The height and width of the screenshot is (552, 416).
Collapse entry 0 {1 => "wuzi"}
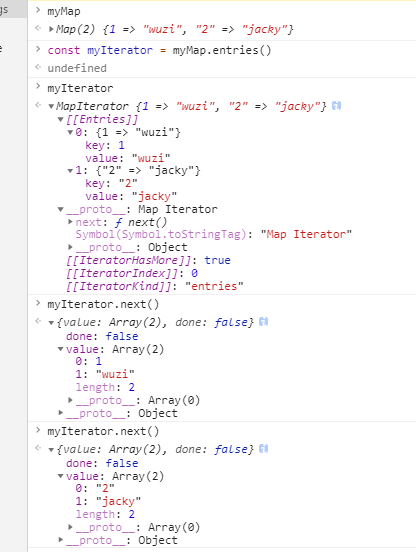(x=70, y=132)
